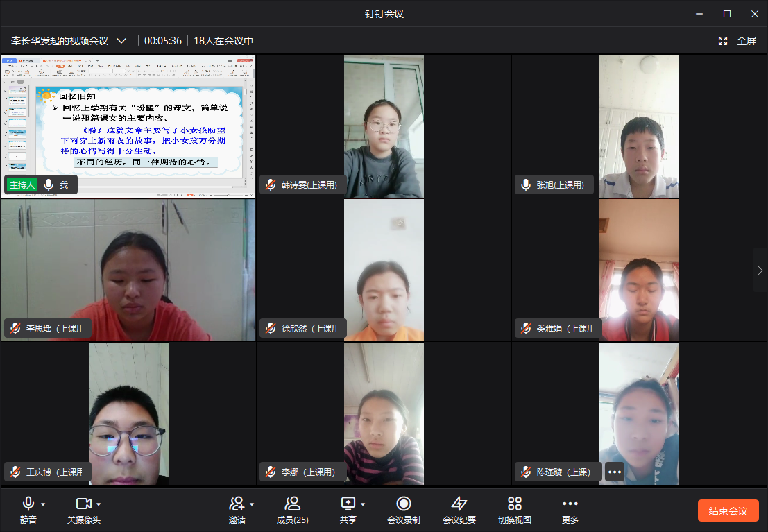
Task: Open 会议纪要 meeting minutes
Action: coord(459,509)
